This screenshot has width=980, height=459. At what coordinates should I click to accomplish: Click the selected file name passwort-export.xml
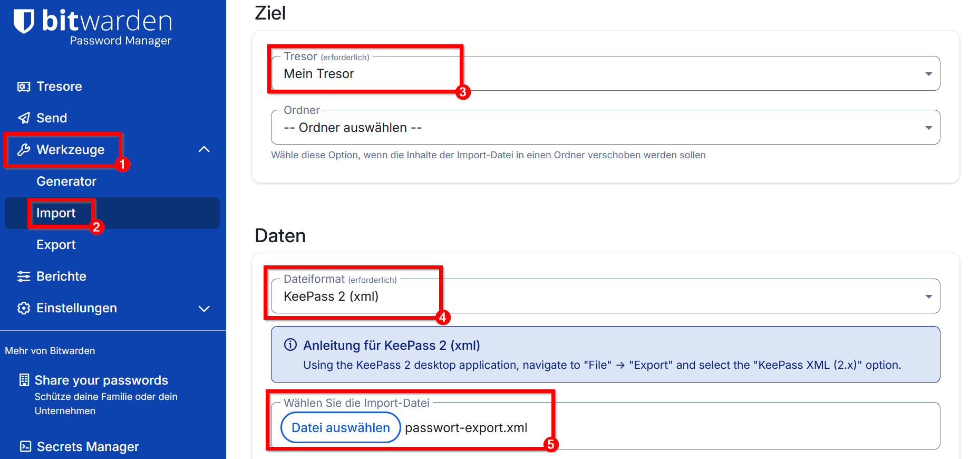(466, 428)
